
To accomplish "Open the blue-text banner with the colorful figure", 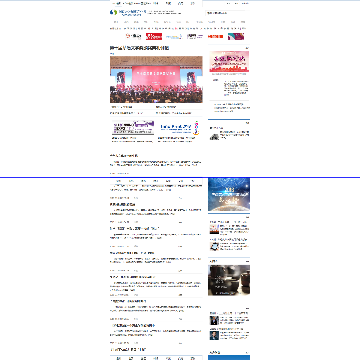I will pyautogui.click(x=179, y=128).
